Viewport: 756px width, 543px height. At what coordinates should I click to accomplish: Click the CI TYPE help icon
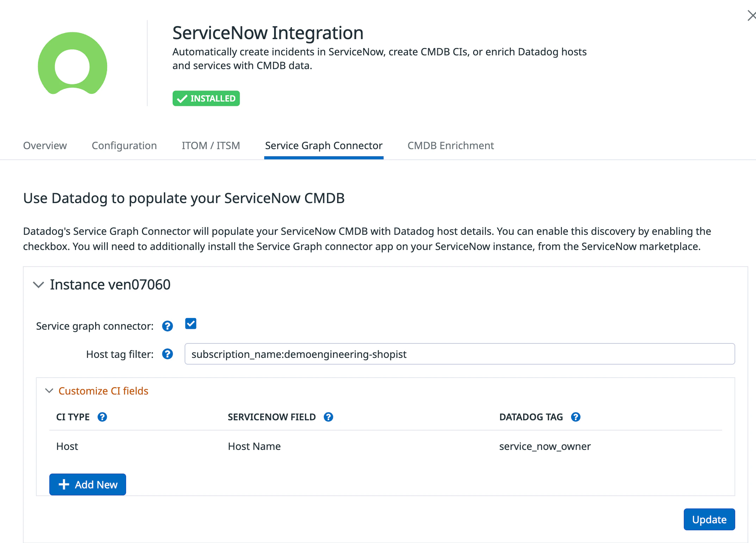(102, 417)
